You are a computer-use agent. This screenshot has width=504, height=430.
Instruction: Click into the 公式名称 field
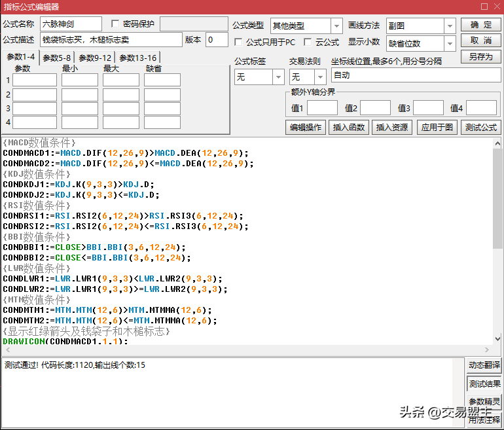(x=71, y=24)
